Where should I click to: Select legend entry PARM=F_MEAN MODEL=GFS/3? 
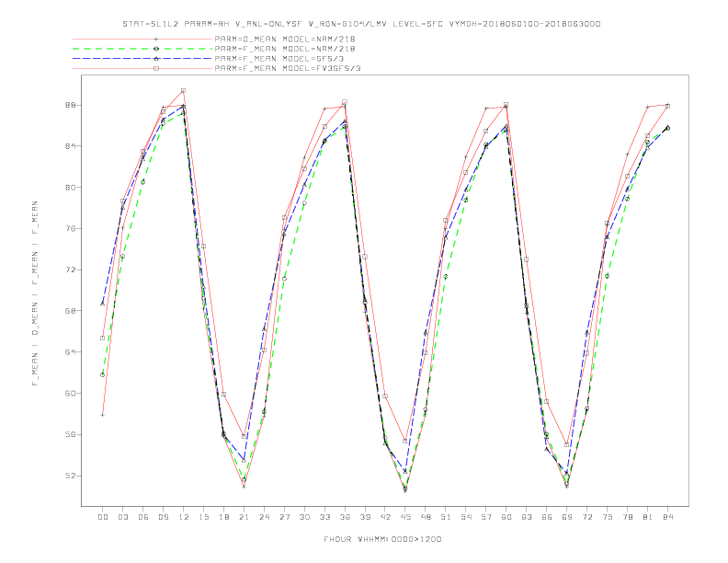coord(279,59)
